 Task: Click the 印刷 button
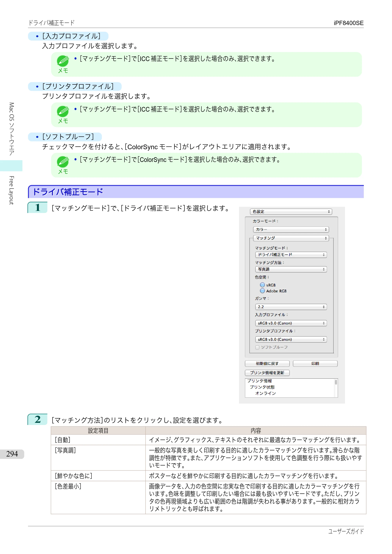point(315,364)
